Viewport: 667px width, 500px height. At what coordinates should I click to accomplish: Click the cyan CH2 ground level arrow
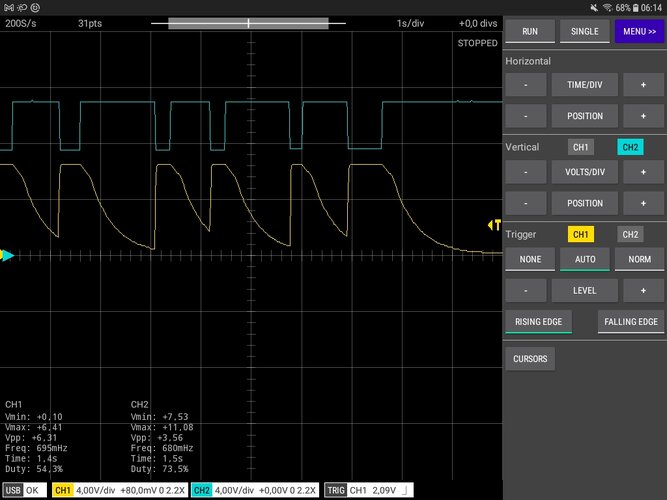(8, 255)
